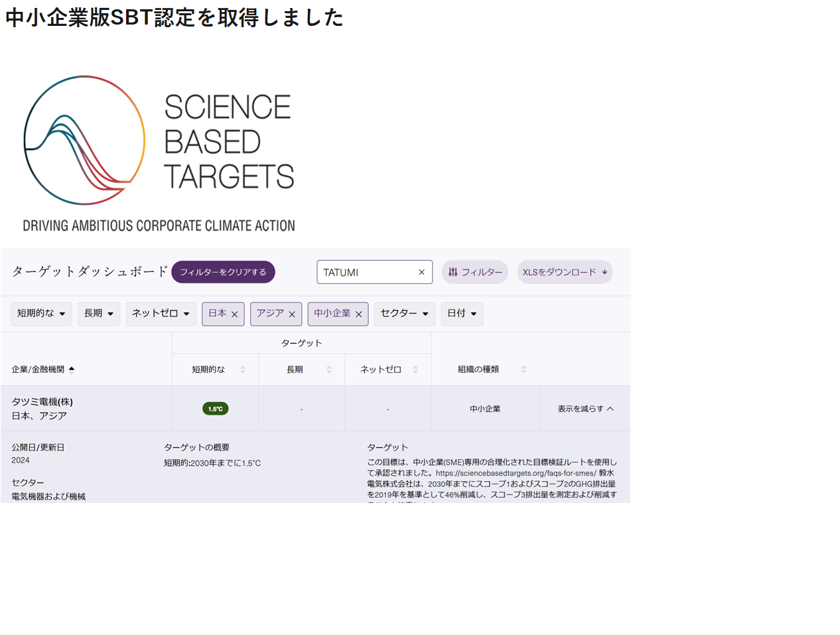
Task: Remove the アジア filter chip
Action: tap(291, 313)
